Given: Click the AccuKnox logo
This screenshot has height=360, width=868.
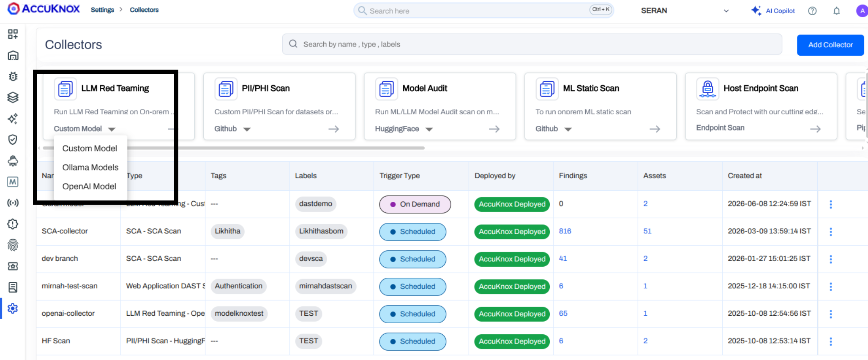Looking at the screenshot, I should tap(44, 9).
